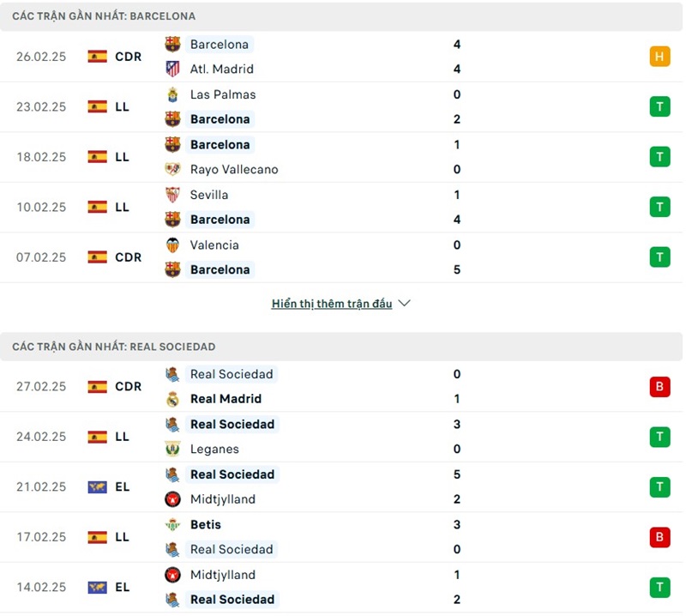Click the Atl. Madrid club crest icon

pyautogui.click(x=173, y=69)
